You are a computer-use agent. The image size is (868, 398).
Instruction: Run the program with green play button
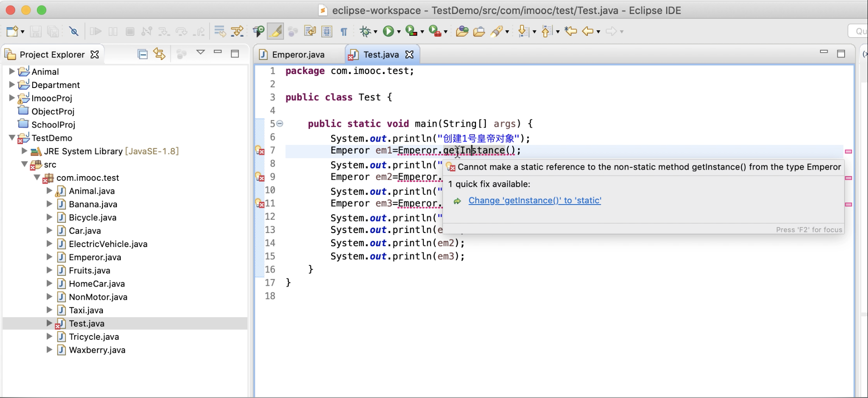point(388,31)
